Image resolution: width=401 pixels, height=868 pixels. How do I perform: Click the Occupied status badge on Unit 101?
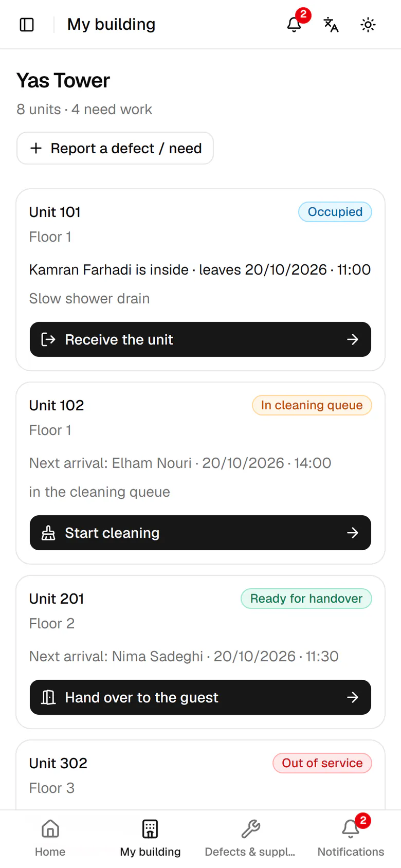point(335,212)
